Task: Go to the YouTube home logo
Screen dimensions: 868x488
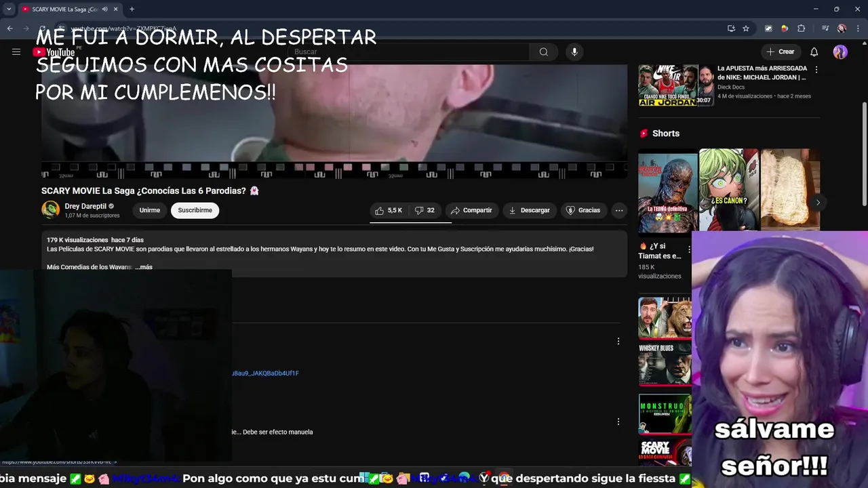Action: 54,52
